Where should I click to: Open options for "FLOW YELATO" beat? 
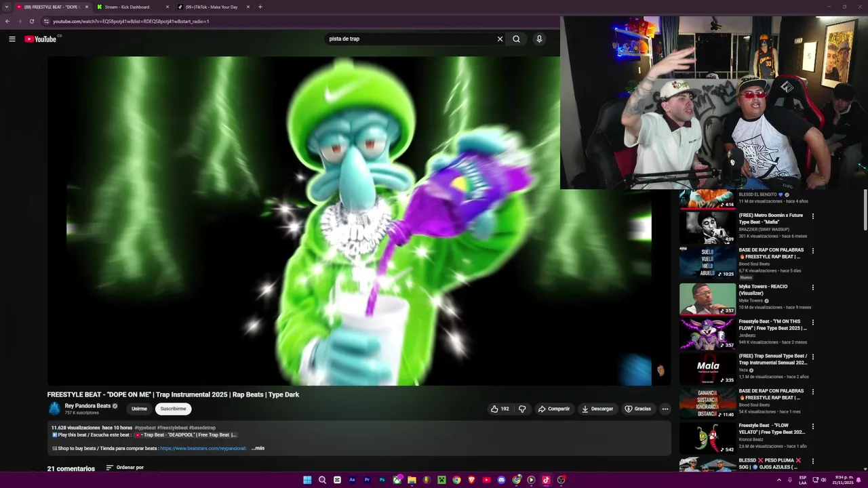pos(812,427)
